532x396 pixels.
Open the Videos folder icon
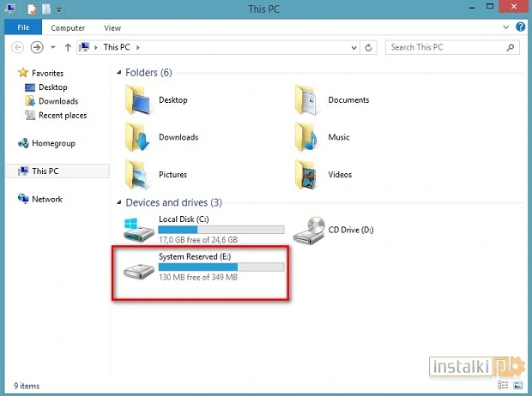(308, 174)
